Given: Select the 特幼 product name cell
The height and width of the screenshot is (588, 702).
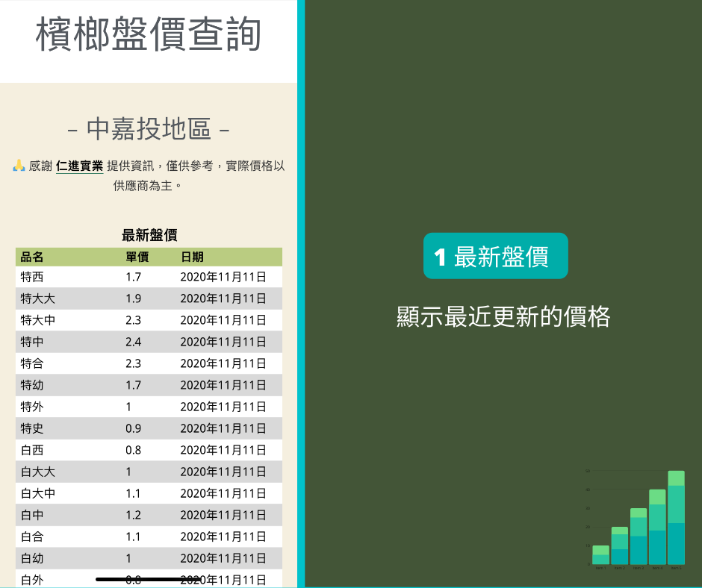Looking at the screenshot, I should point(32,385).
